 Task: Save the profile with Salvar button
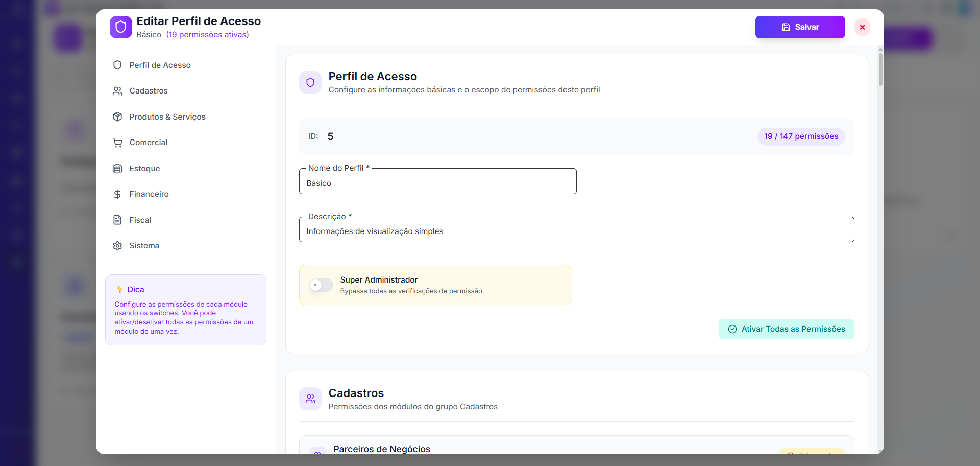coord(800,27)
